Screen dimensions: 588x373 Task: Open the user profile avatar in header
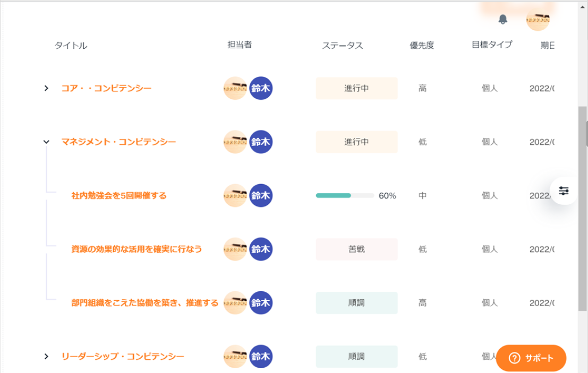538,20
